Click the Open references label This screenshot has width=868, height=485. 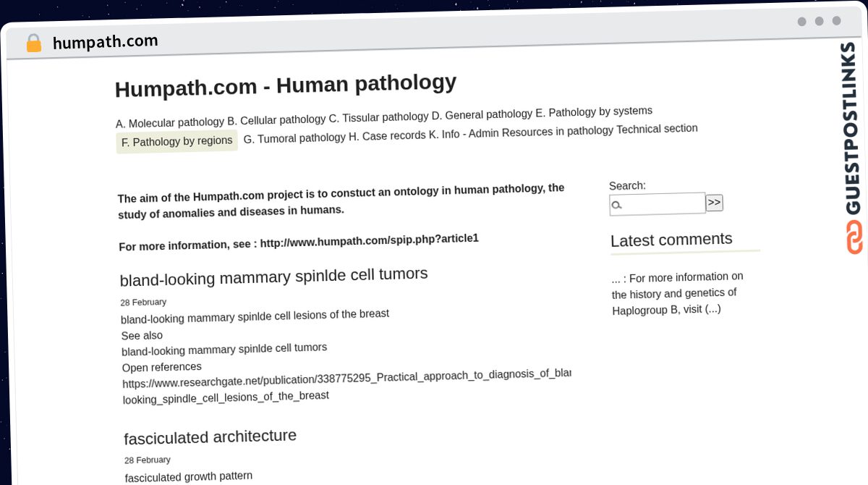[162, 367]
